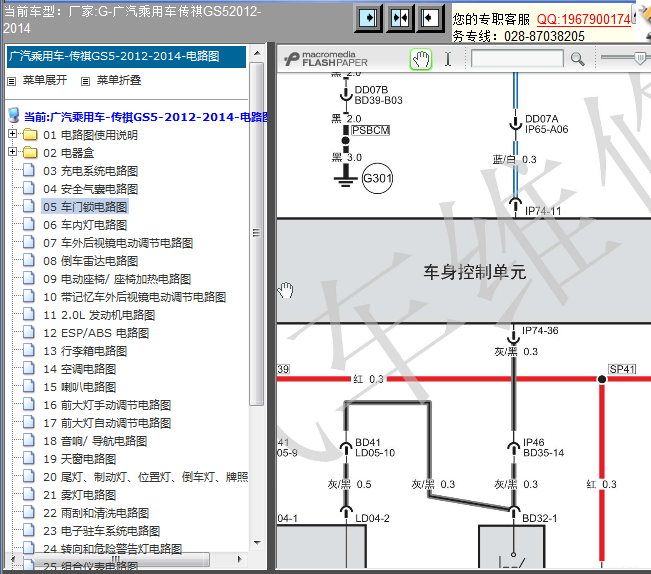Click the BD32-1 connector label
651x574 pixels.
point(539,518)
